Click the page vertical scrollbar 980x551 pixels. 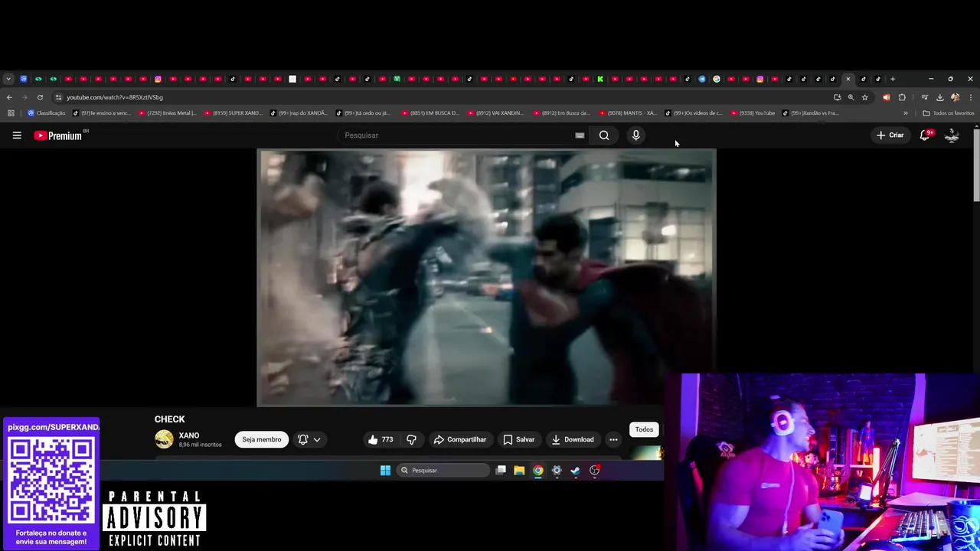point(975,166)
